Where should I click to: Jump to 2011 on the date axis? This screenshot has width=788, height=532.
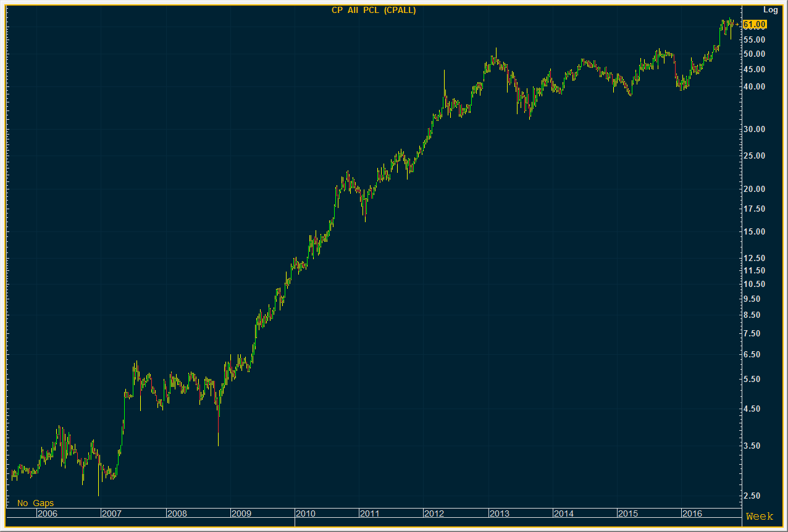369,513
